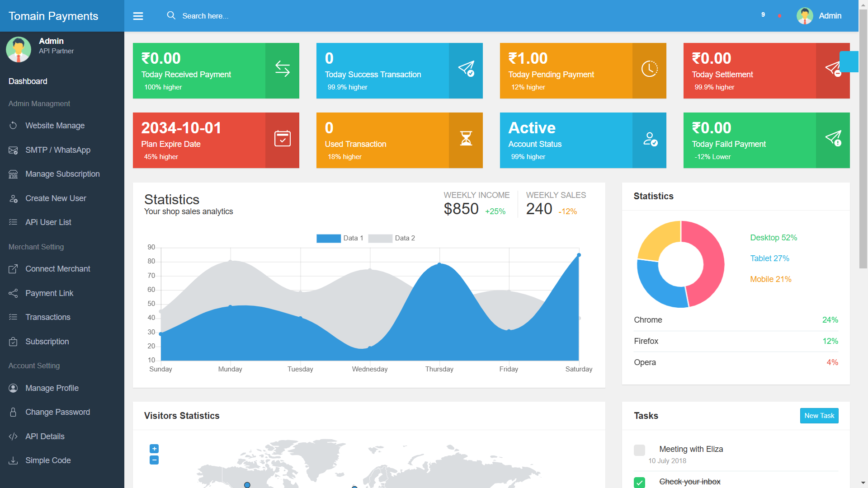Go to API Details page
The height and width of the screenshot is (488, 868).
[45, 436]
